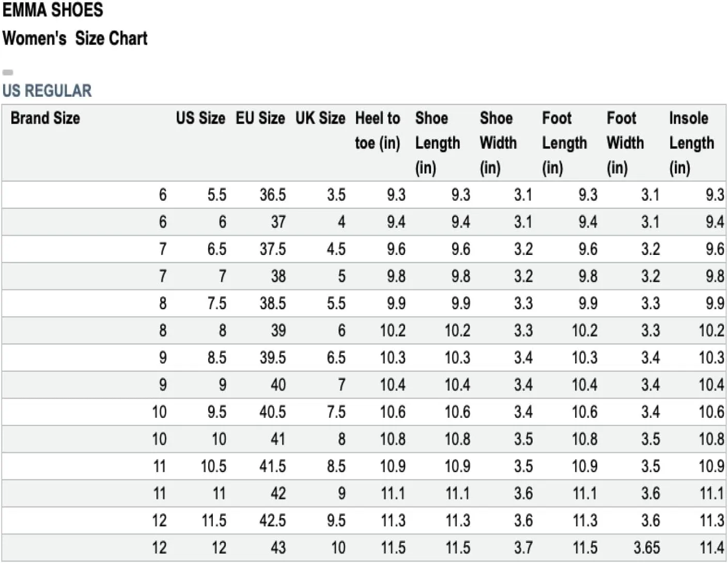
Task: Click the Insole Length (in) column header
Action: tap(692, 143)
